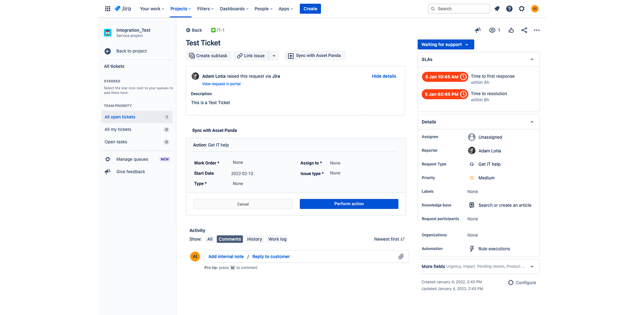Image resolution: width=644 pixels, height=315 pixels.
Task: Collapse the Details panel
Action: (x=532, y=122)
